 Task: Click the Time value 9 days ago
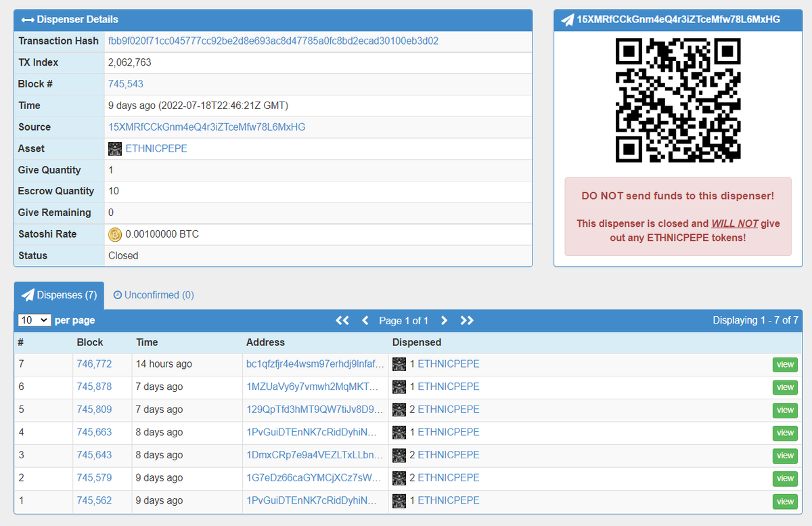click(x=198, y=105)
